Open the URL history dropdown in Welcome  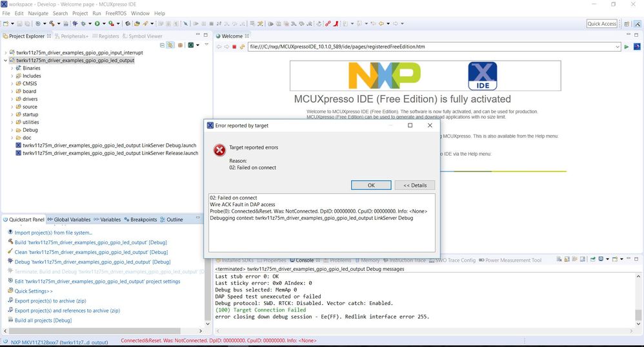click(617, 47)
